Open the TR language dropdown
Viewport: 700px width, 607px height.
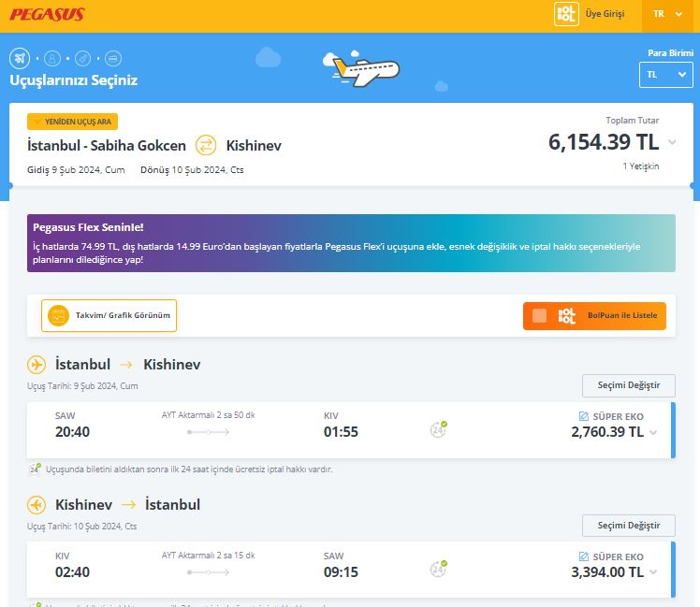668,14
